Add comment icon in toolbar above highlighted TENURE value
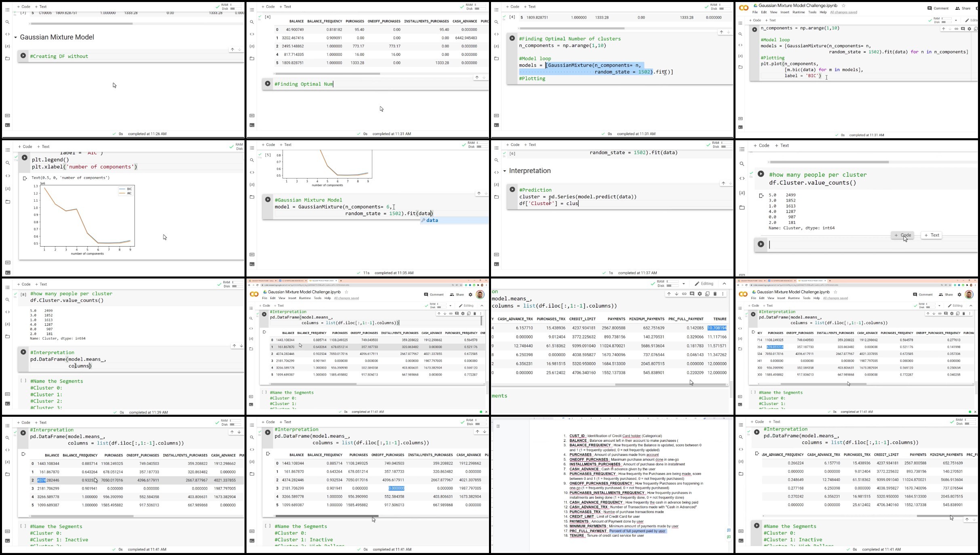Viewport: 980px width, 555px height. (692, 294)
